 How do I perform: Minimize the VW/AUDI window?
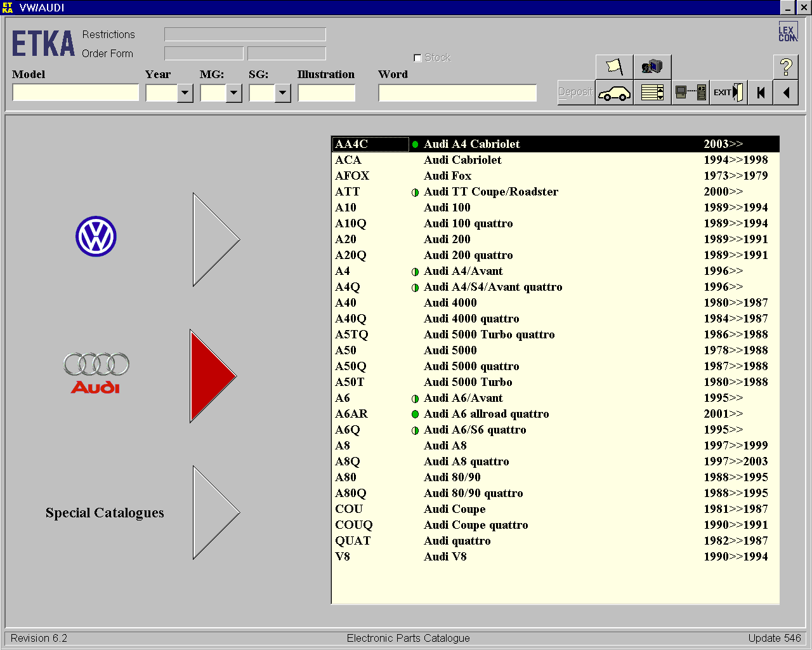tap(787, 8)
